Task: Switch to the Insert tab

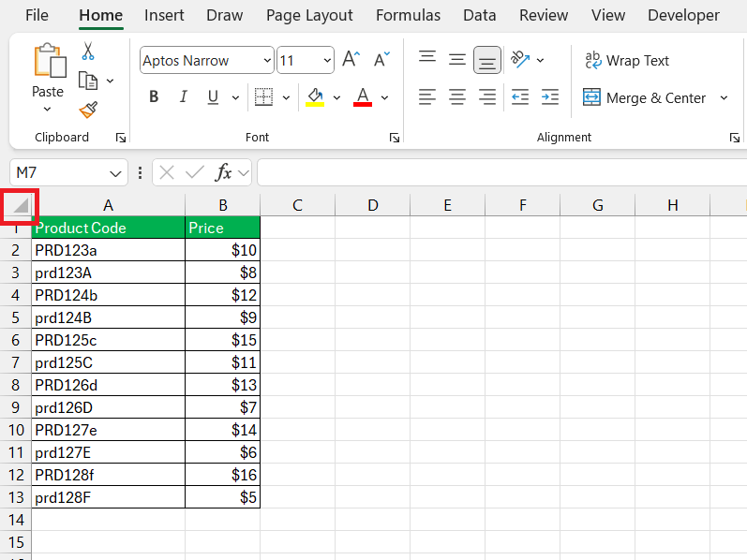Action: point(164,15)
